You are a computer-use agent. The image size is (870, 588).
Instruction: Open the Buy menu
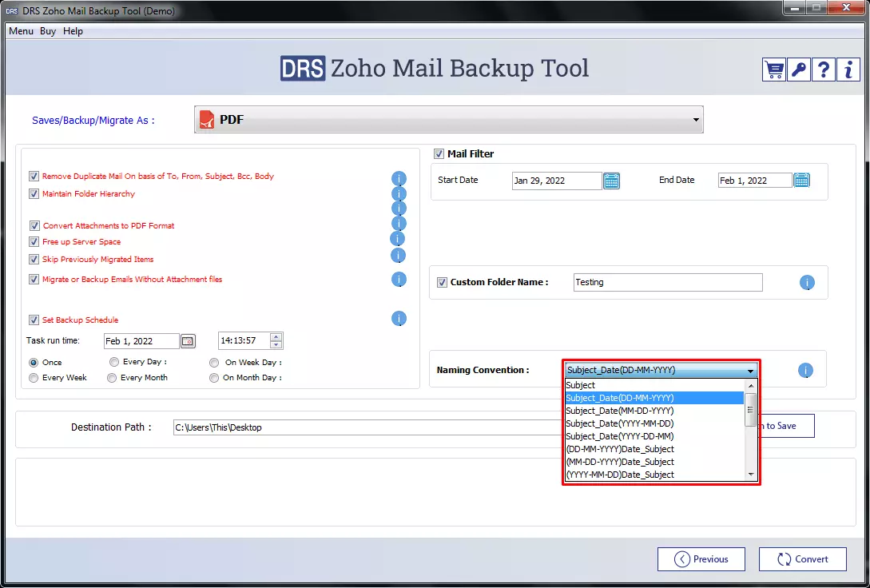tap(48, 31)
